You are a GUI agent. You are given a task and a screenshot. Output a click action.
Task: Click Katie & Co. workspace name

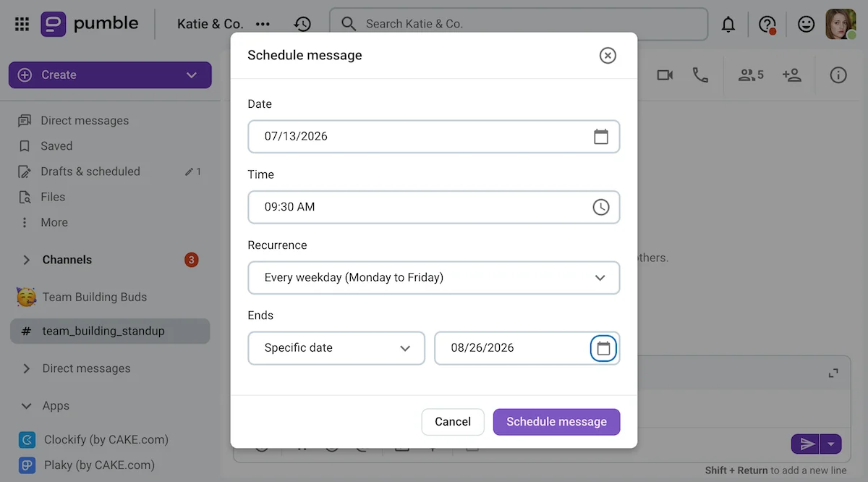(210, 24)
